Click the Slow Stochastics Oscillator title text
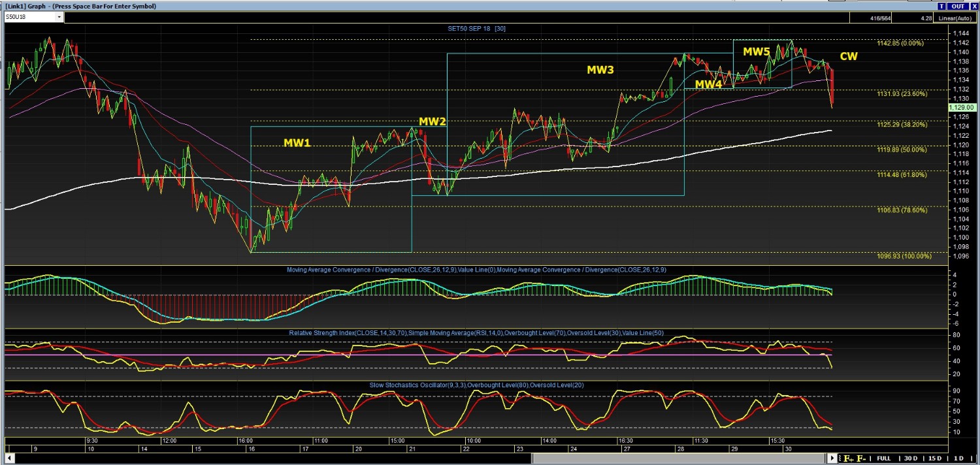The image size is (980, 465). tap(476, 385)
